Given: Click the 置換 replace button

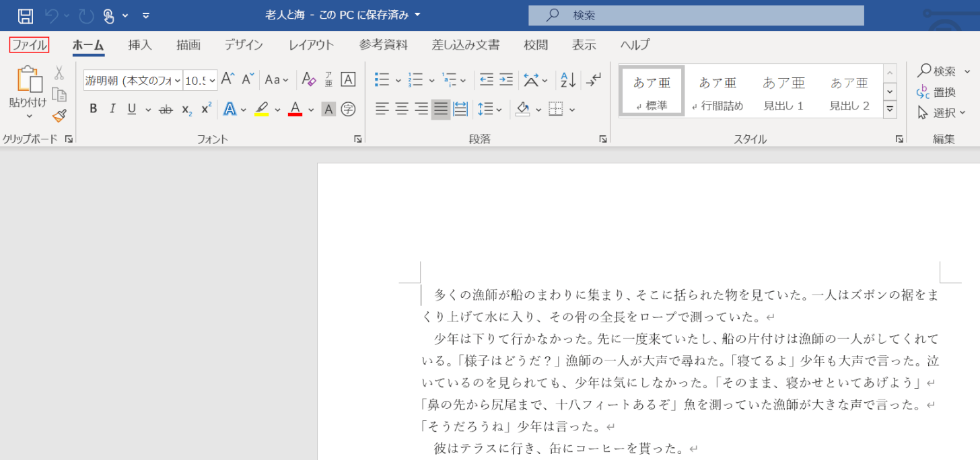Looking at the screenshot, I should pyautogui.click(x=936, y=92).
